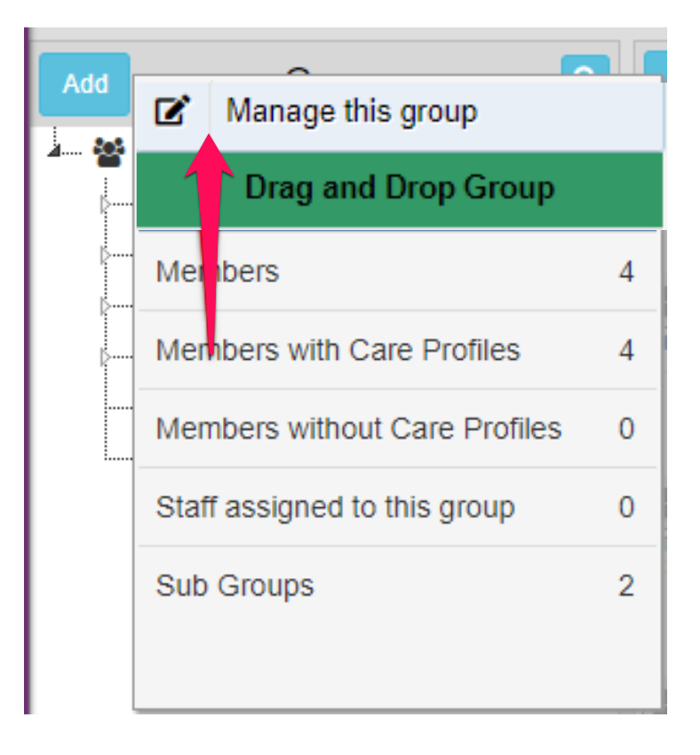Click the Members count of 4
The width and height of the screenshot is (700, 755).
pyautogui.click(x=626, y=272)
